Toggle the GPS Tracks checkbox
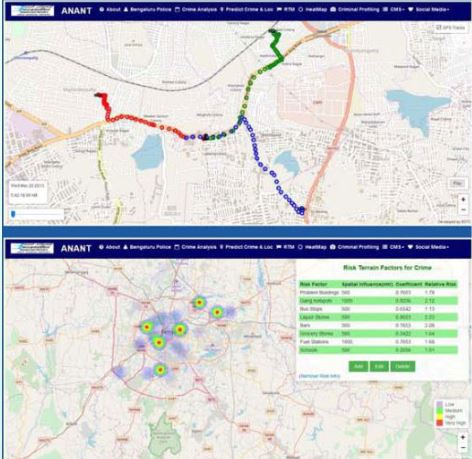The height and width of the screenshot is (459, 472). tap(439, 28)
